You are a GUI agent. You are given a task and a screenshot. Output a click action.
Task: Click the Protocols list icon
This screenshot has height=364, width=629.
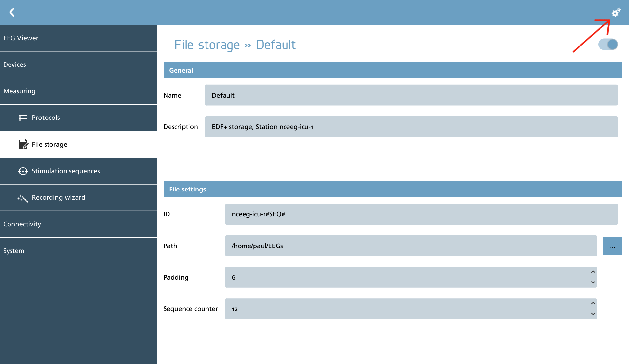[23, 118]
